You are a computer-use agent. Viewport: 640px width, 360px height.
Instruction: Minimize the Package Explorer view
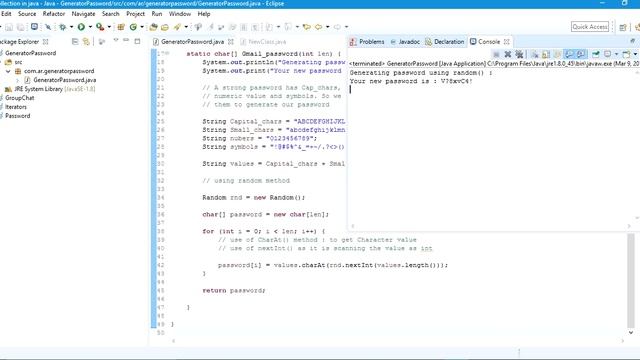(x=126, y=40)
